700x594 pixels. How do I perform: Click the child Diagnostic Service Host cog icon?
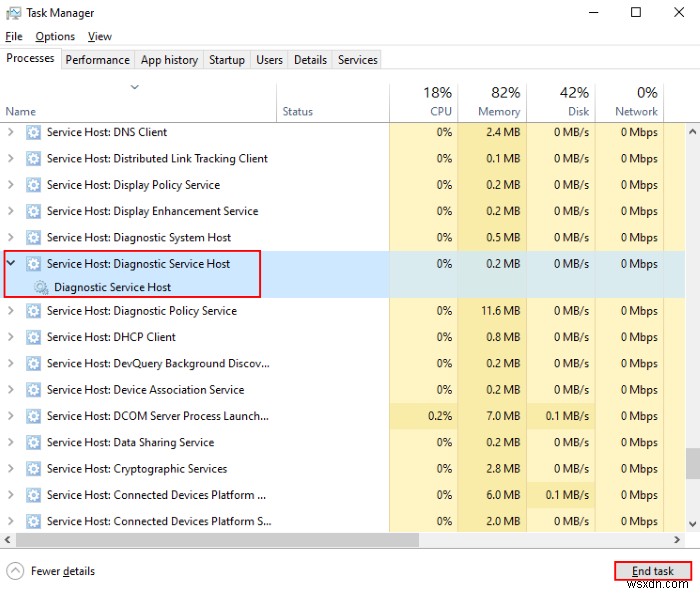(41, 287)
